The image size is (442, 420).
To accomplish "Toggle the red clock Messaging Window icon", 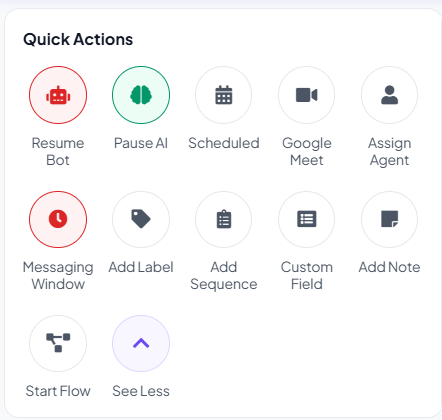I will pyautogui.click(x=58, y=219).
